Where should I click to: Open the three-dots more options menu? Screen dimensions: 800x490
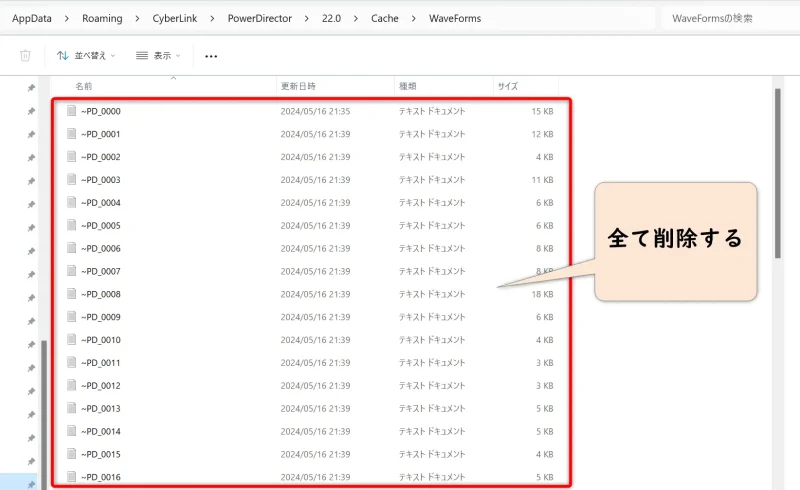tap(211, 56)
